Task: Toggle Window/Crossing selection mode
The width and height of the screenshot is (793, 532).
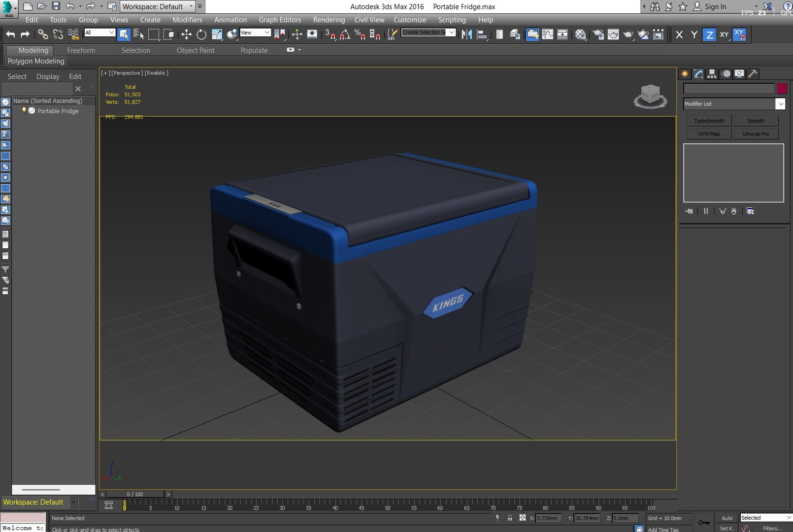Action: click(x=168, y=34)
